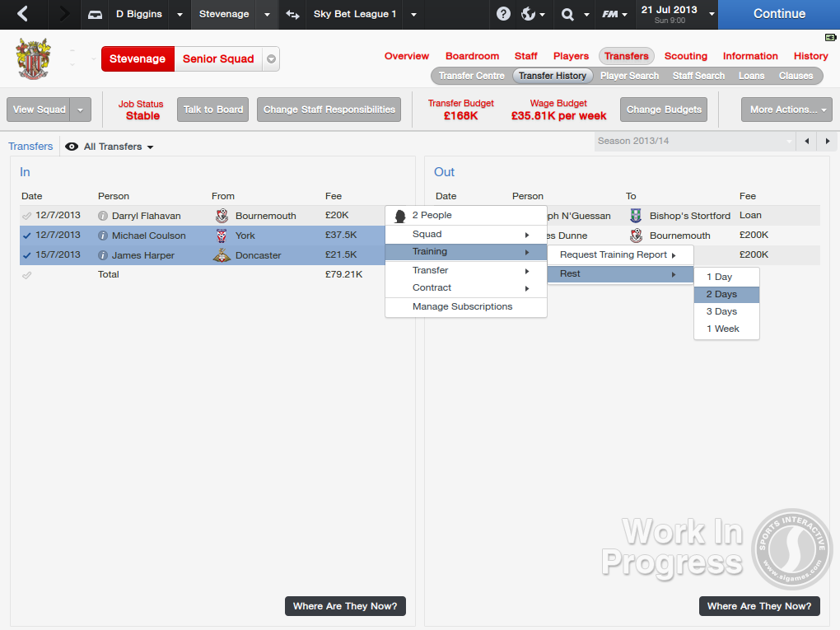This screenshot has width=840, height=630.
Task: Toggle checkmark on the Total row
Action: pos(27,275)
